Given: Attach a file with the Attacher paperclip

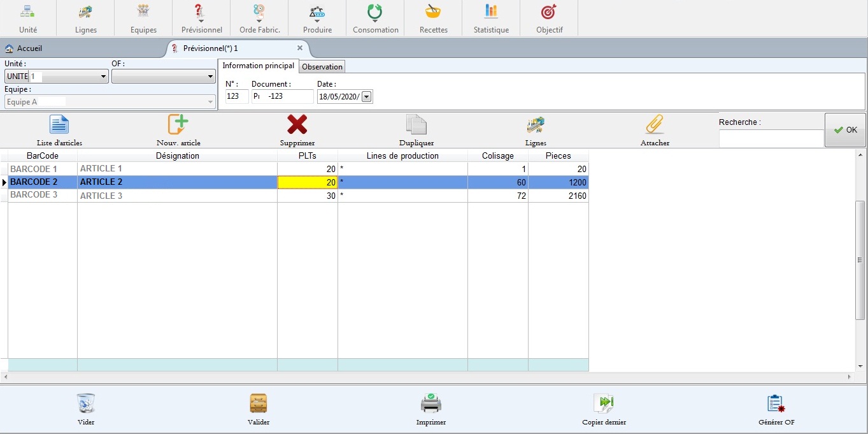Looking at the screenshot, I should pos(655,125).
